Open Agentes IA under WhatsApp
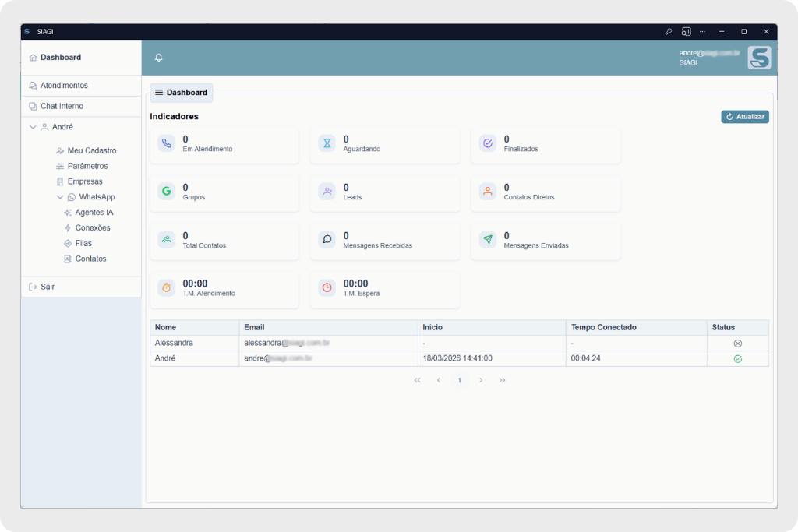Viewport: 798px width, 532px height. click(94, 213)
